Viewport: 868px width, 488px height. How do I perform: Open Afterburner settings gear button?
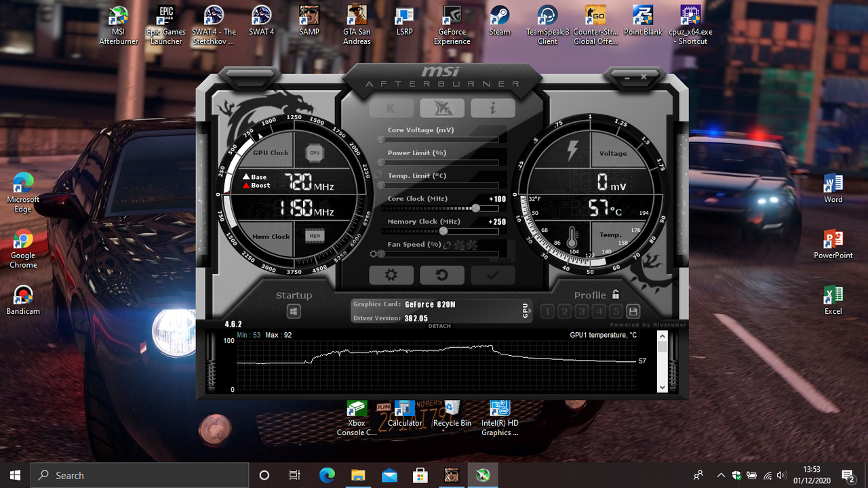[391, 275]
